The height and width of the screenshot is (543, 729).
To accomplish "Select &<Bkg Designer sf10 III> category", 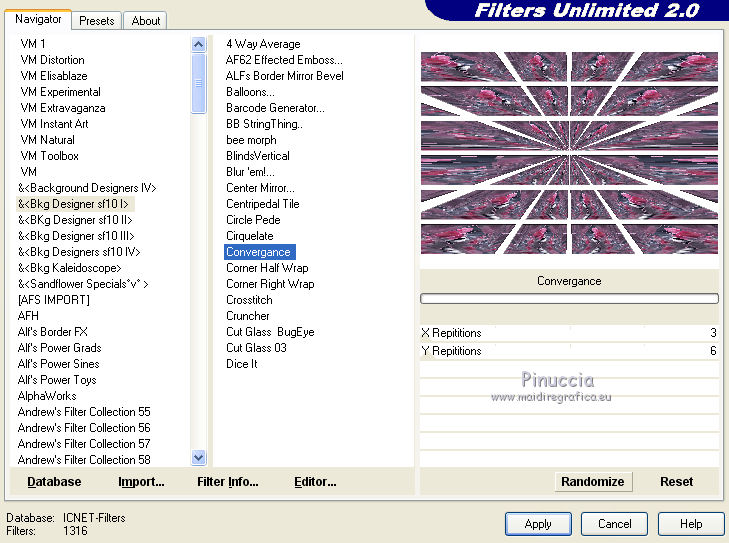I will click(76, 236).
